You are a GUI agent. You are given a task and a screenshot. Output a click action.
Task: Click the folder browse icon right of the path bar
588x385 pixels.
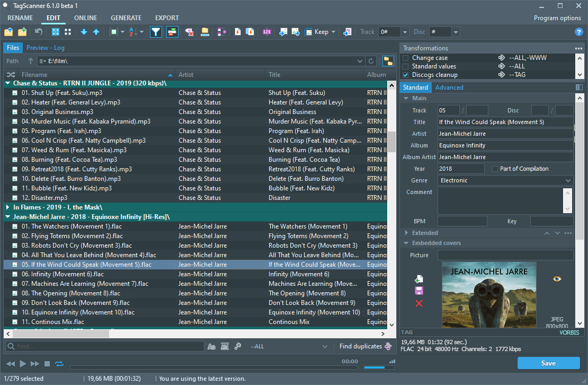pyautogui.click(x=388, y=61)
